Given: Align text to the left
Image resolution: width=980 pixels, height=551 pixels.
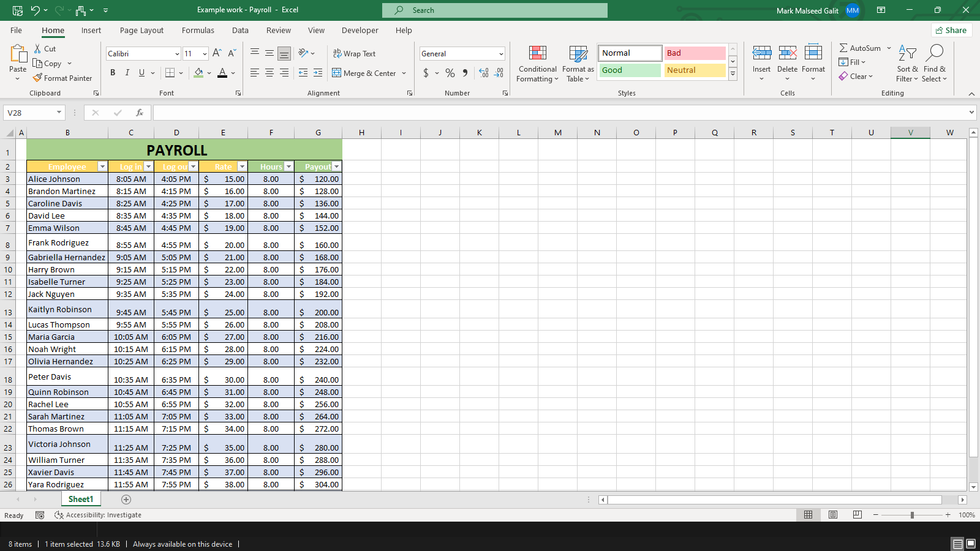Looking at the screenshot, I should tap(255, 73).
